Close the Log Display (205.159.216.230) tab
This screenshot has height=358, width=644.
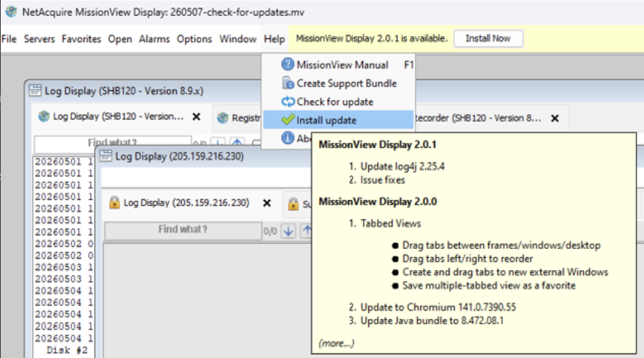click(x=267, y=203)
